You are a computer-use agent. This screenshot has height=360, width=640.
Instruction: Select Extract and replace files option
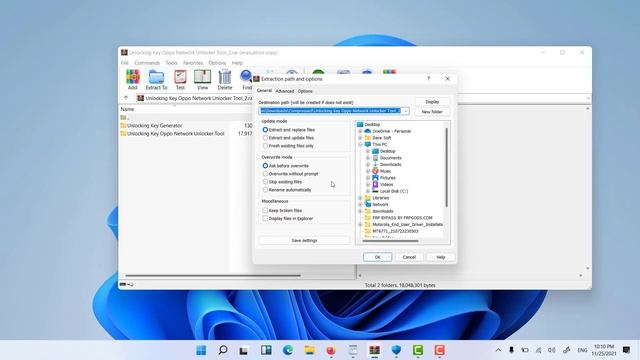tap(289, 130)
